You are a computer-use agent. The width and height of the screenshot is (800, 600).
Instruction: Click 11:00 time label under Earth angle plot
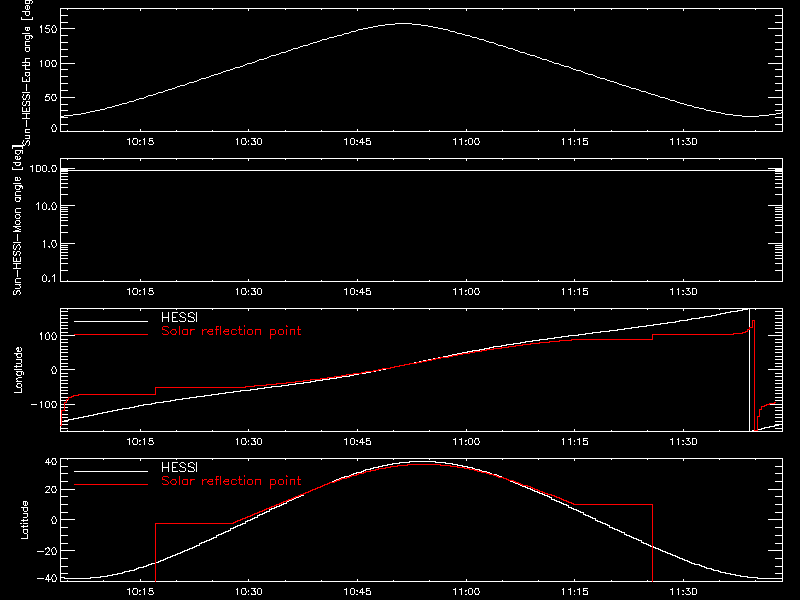point(466,142)
